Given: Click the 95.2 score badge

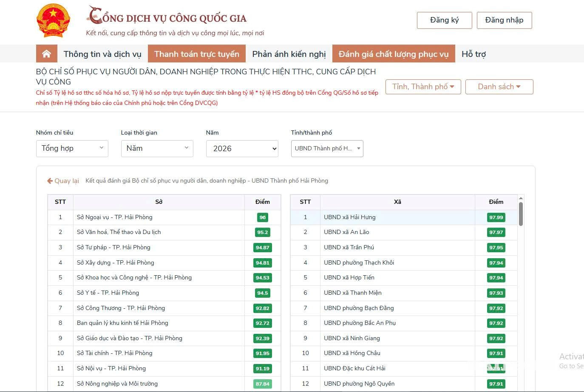Looking at the screenshot, I should 263,232.
